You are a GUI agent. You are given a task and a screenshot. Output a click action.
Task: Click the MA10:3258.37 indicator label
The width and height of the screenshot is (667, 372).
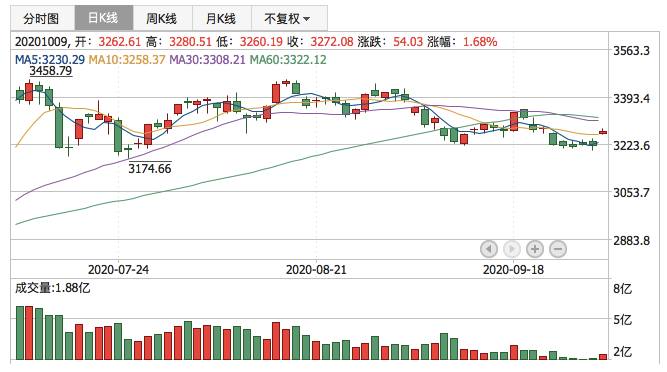point(127,60)
